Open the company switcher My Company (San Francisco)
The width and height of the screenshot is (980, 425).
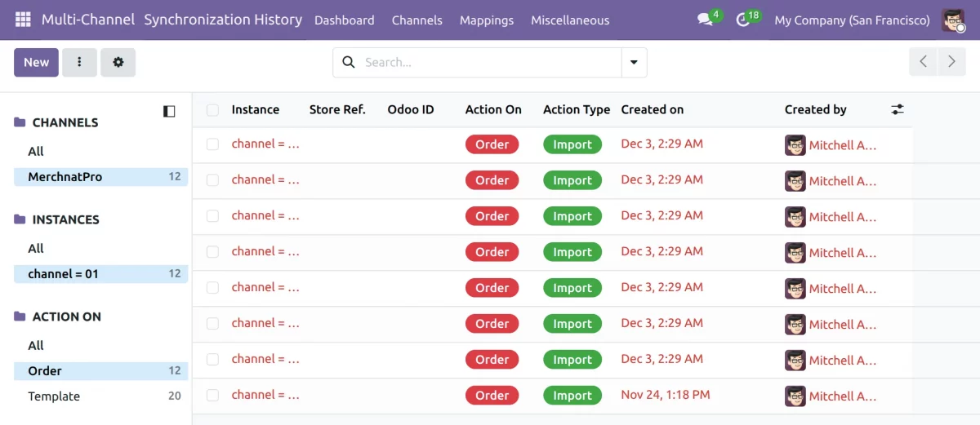(x=852, y=20)
